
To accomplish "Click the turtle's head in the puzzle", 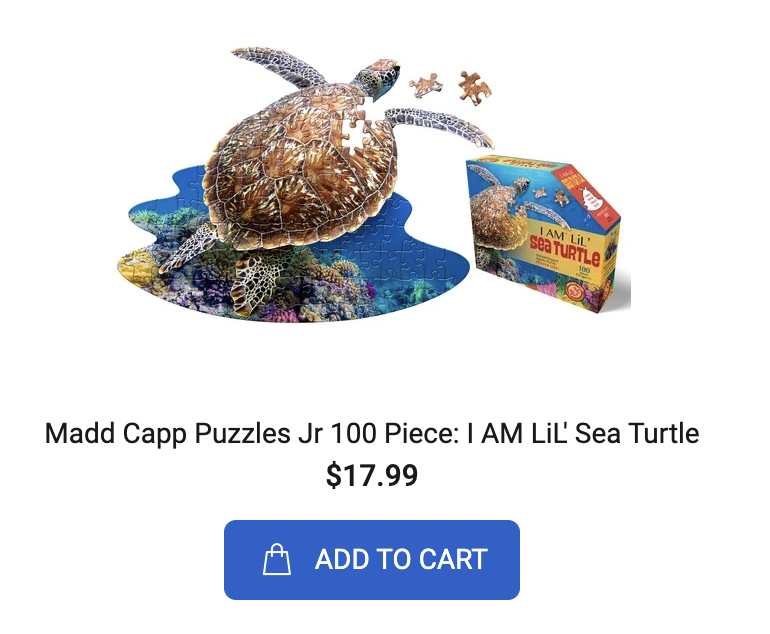I will click(x=377, y=78).
